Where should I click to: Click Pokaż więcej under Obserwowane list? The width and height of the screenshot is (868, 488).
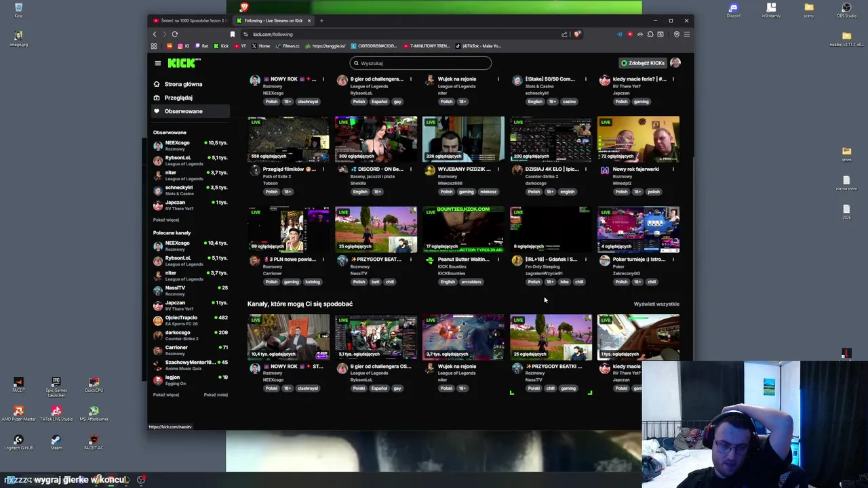coord(166,220)
